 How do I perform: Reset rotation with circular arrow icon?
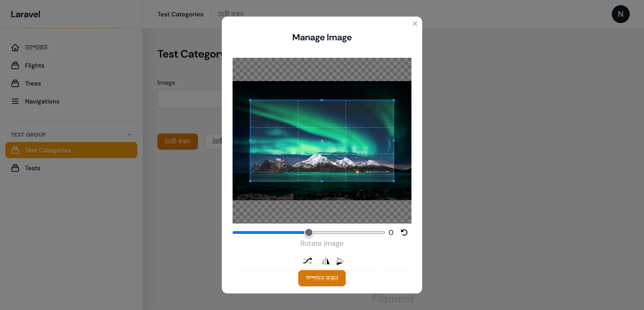click(x=404, y=232)
